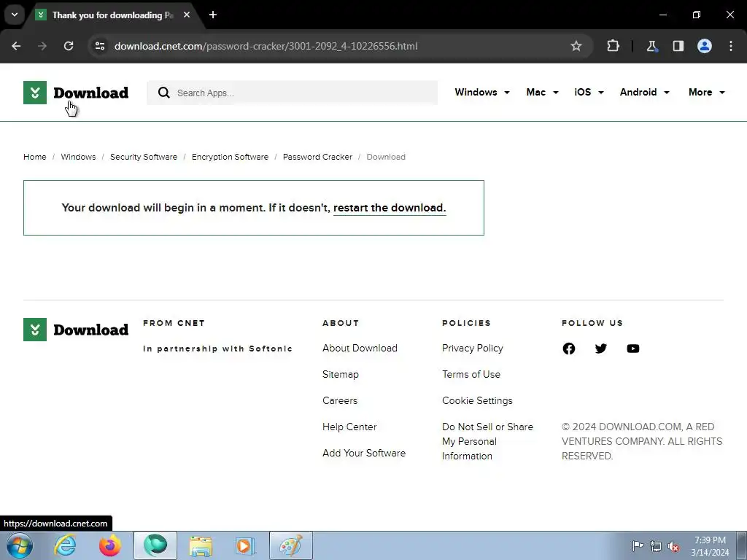Open a new tab with plus icon

213,15
